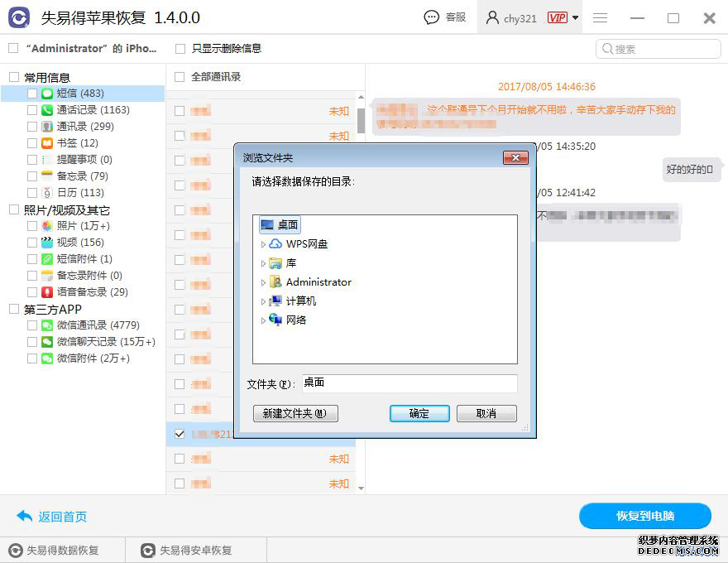Select 微信聊天记录 (15万+) category
This screenshot has height=563, width=728.
(x=106, y=342)
